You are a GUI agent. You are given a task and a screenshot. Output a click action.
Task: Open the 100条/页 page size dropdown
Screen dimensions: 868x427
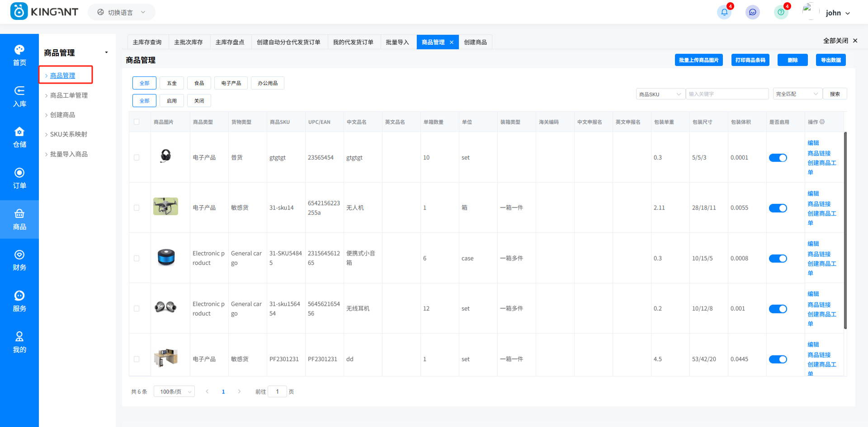click(x=174, y=392)
